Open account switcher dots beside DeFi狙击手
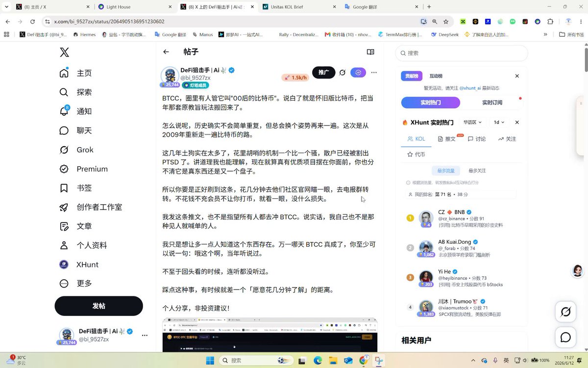This screenshot has width=588, height=368. point(145,336)
